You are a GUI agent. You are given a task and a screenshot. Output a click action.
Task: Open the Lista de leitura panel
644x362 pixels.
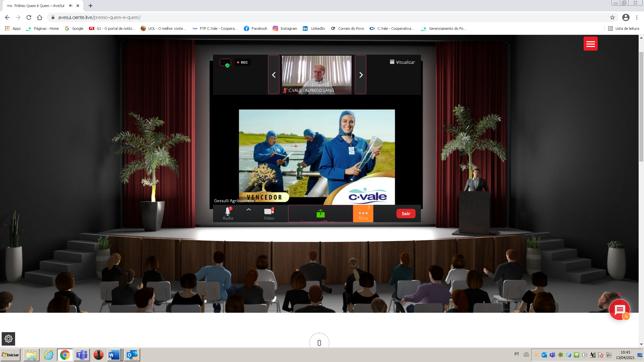coord(624,28)
